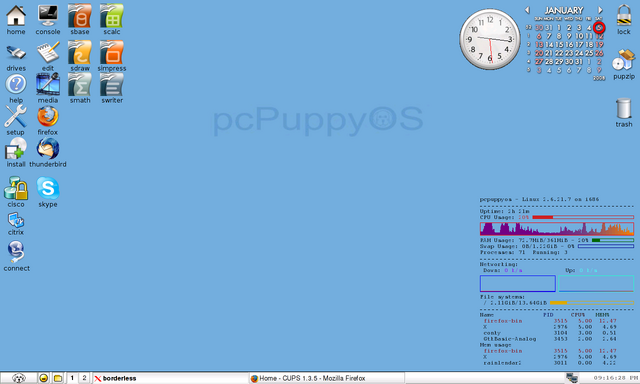Image resolution: width=640 pixels, height=384 pixels.
Task: Click the Networking Down graph box
Action: [518, 284]
